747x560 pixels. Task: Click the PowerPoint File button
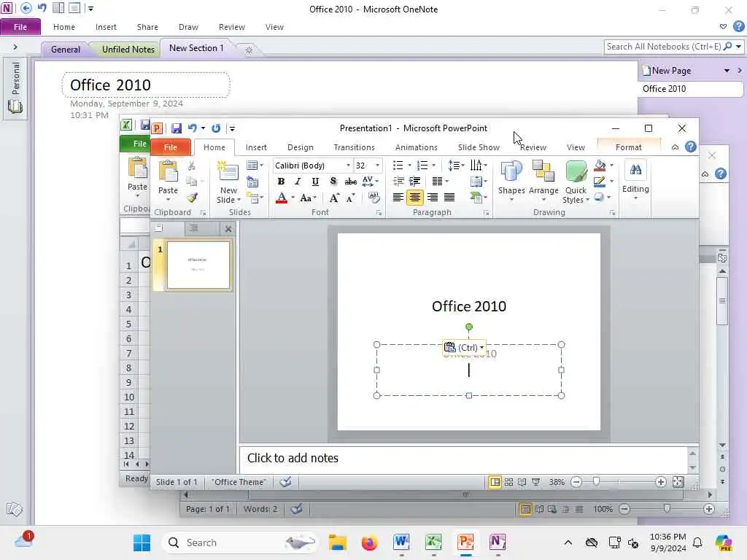click(x=171, y=147)
